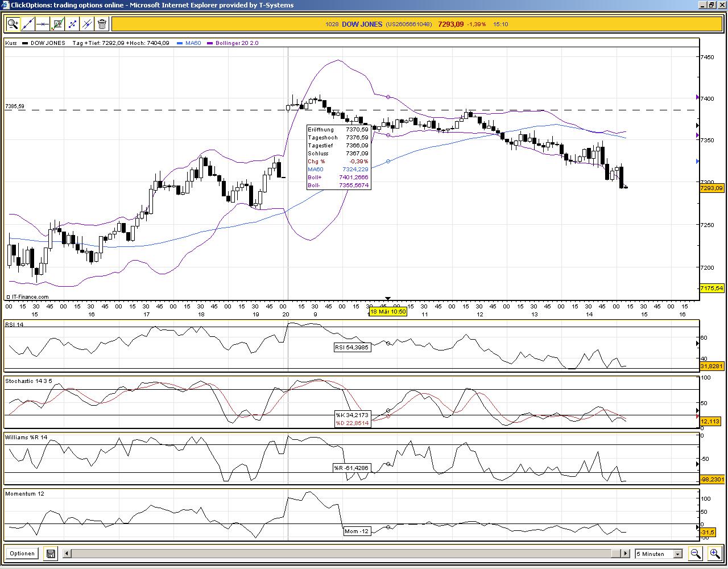Click the 7385,59 horizontal line label

pos(15,106)
